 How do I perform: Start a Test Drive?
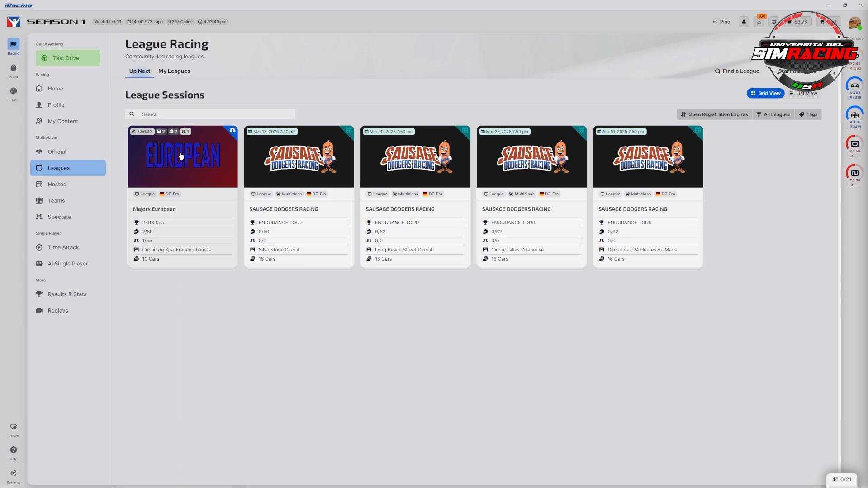click(68, 58)
